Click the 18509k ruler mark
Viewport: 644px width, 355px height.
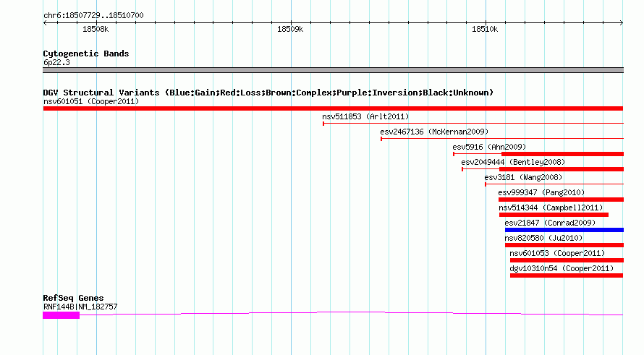pos(290,29)
